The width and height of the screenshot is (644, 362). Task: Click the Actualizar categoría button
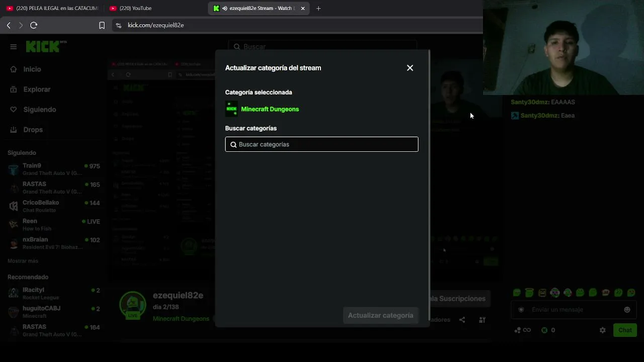pos(380,315)
